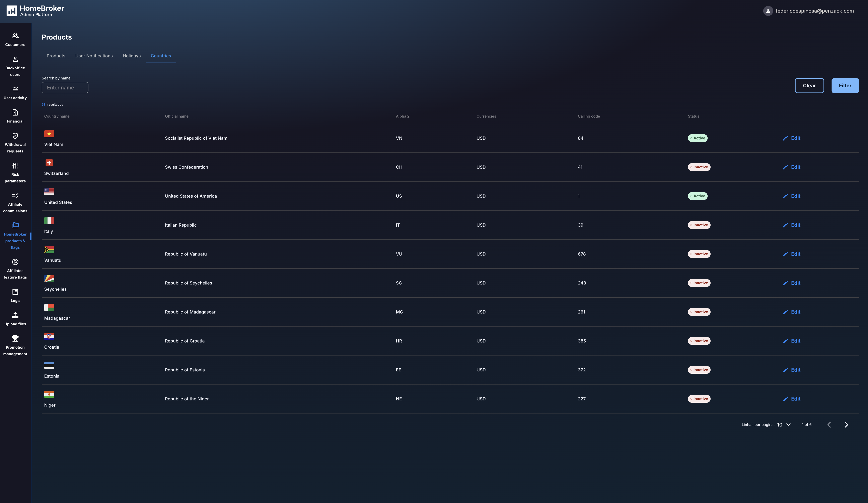Open Withdrawal requests shield icon
This screenshot has width=868, height=503.
pyautogui.click(x=15, y=136)
